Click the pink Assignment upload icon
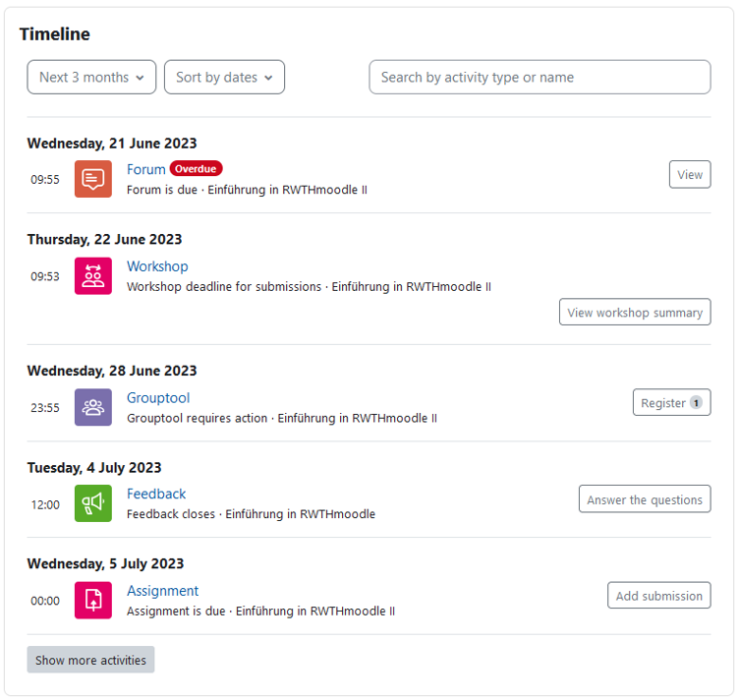739x700 pixels. point(93,600)
